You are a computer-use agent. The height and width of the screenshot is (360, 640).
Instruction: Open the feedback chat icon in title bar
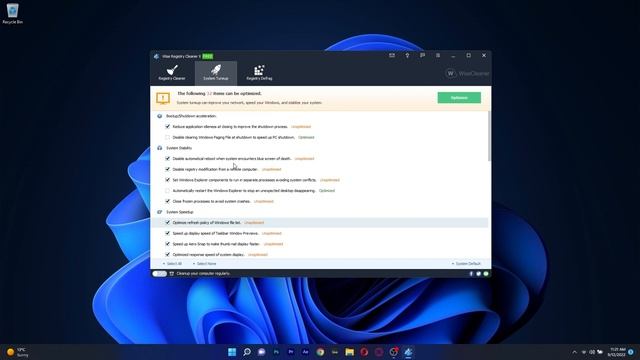(x=422, y=56)
